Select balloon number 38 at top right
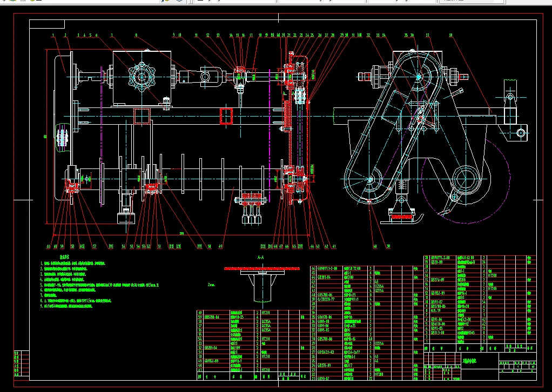552x392 pixels. point(450,35)
